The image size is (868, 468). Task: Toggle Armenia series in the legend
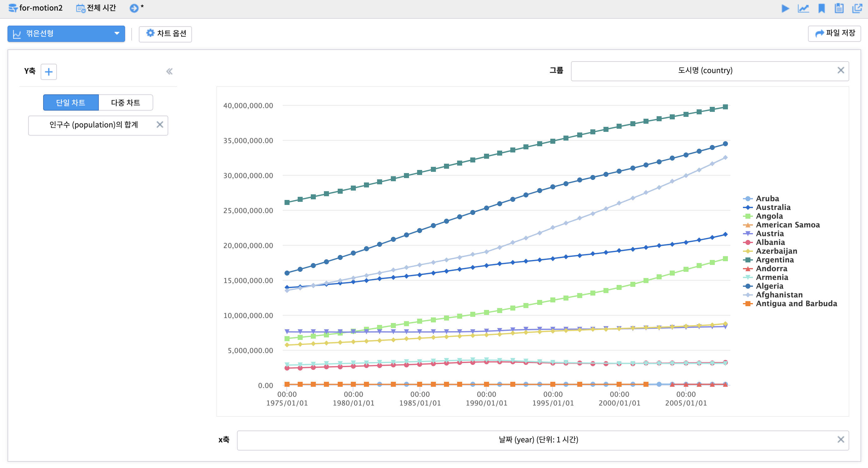(765, 277)
